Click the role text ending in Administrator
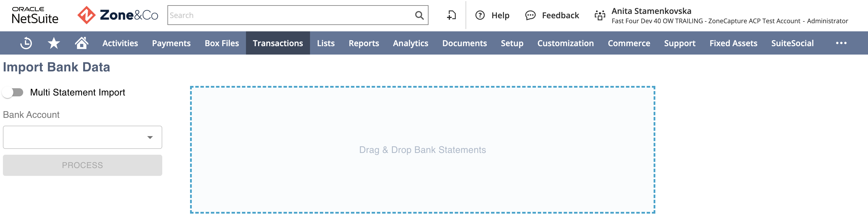Image resolution: width=868 pixels, height=220 pixels. pyautogui.click(x=730, y=21)
